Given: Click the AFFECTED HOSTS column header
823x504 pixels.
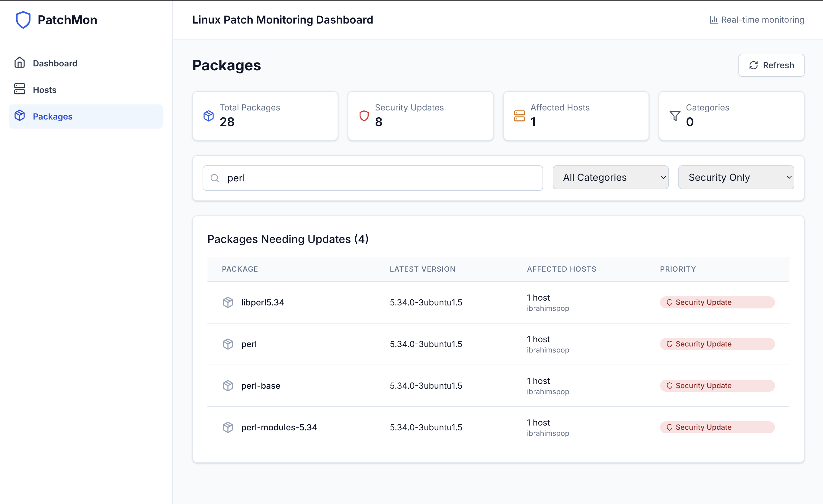Looking at the screenshot, I should [x=562, y=269].
